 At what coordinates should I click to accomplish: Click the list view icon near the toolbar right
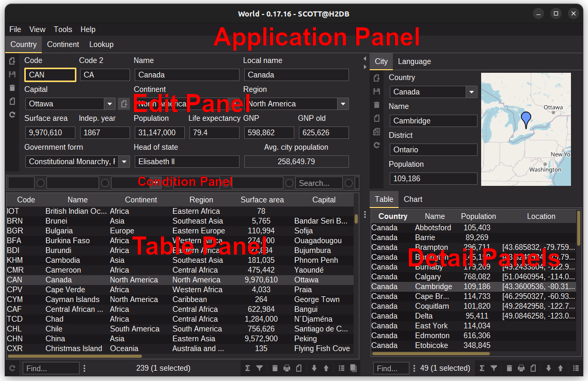click(341, 368)
